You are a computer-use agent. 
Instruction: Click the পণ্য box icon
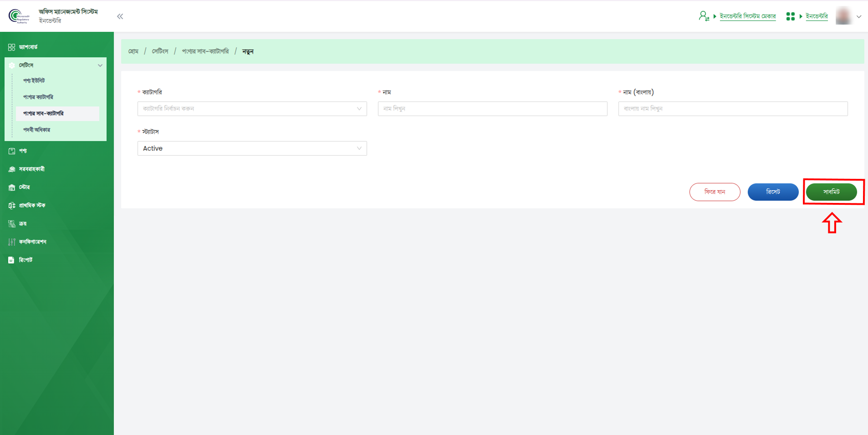(12, 151)
